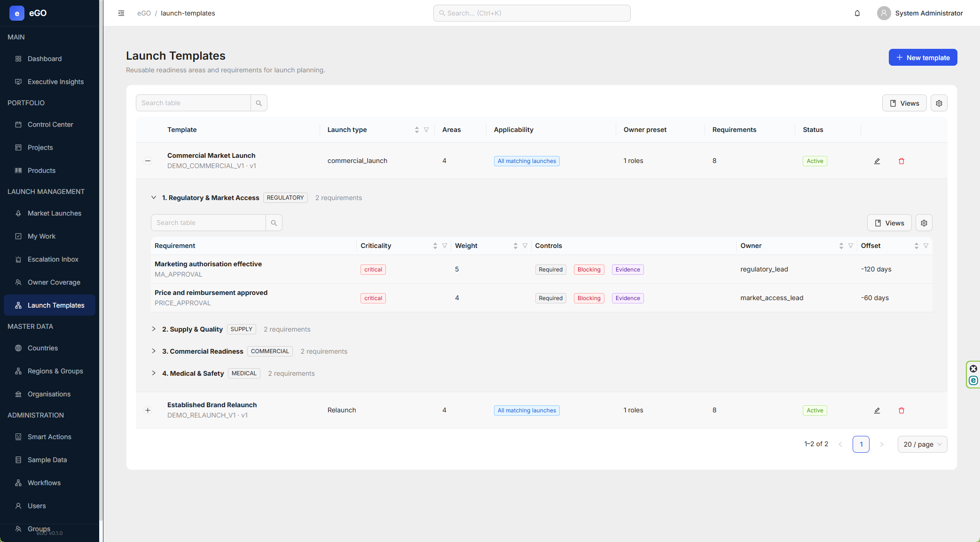Viewport: 980px width, 542px height.
Task: Expand the Commercial Readiness area
Action: pos(154,351)
